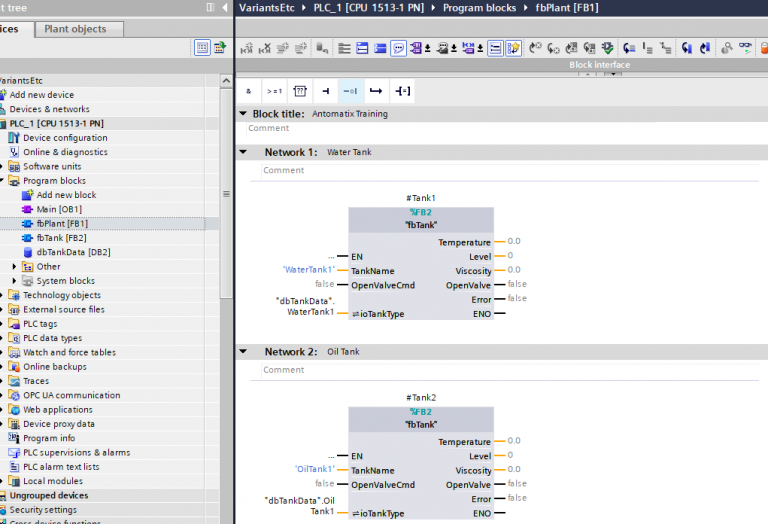Insert an OR (>=1) box instruction

tap(274, 91)
